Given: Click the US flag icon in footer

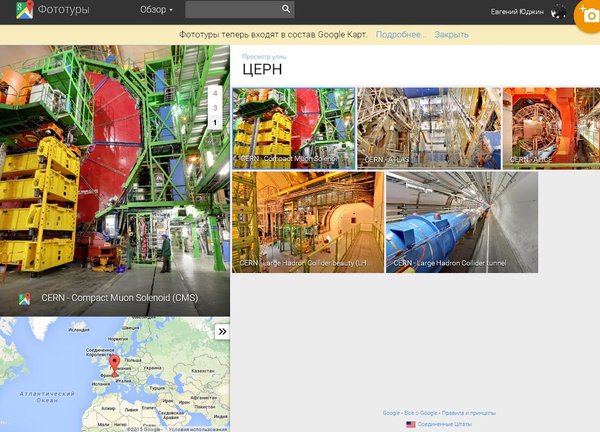Looking at the screenshot, I should pyautogui.click(x=411, y=424).
